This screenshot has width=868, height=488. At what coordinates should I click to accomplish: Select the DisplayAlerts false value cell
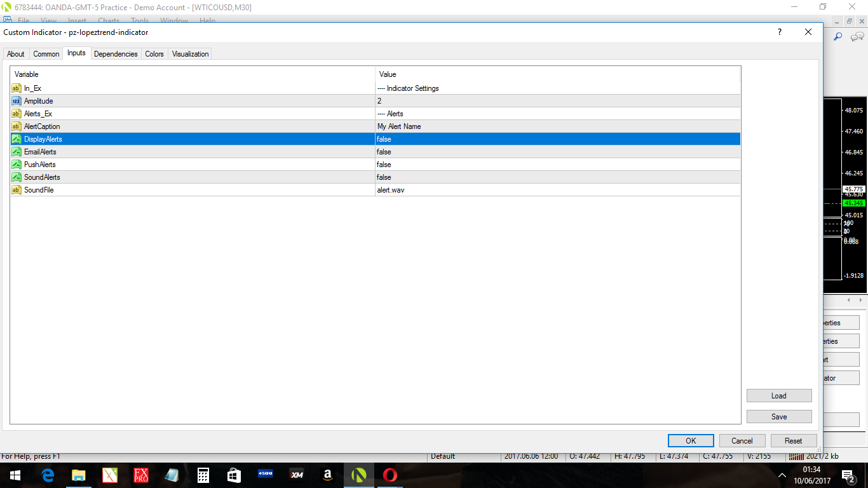[558, 139]
